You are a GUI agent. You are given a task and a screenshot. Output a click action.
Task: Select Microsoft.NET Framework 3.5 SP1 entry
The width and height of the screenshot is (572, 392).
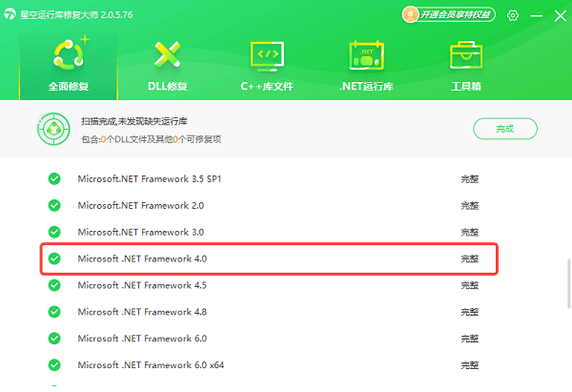point(150,179)
